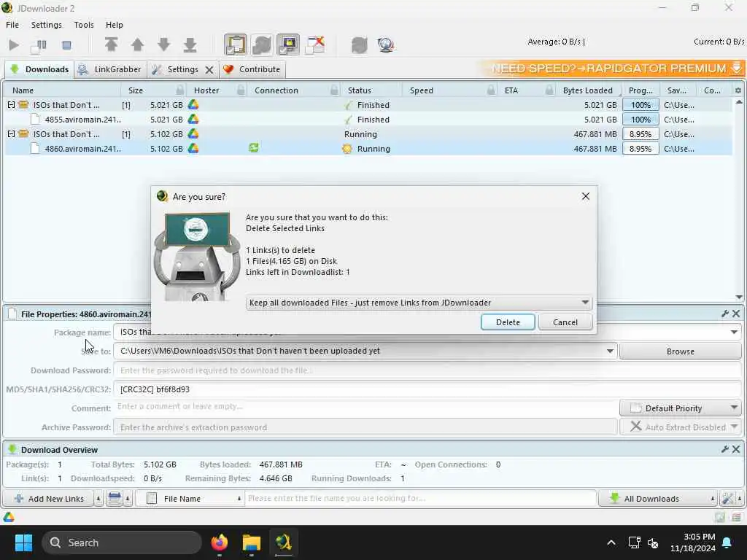Click the lock icon in Hoster column

pyautogui.click(x=241, y=90)
